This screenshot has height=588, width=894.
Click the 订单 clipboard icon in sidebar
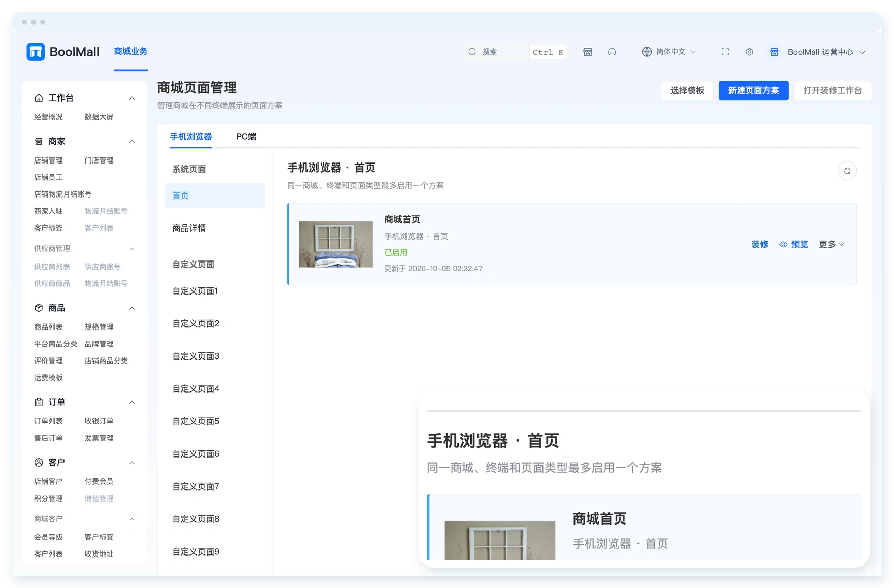(39, 402)
